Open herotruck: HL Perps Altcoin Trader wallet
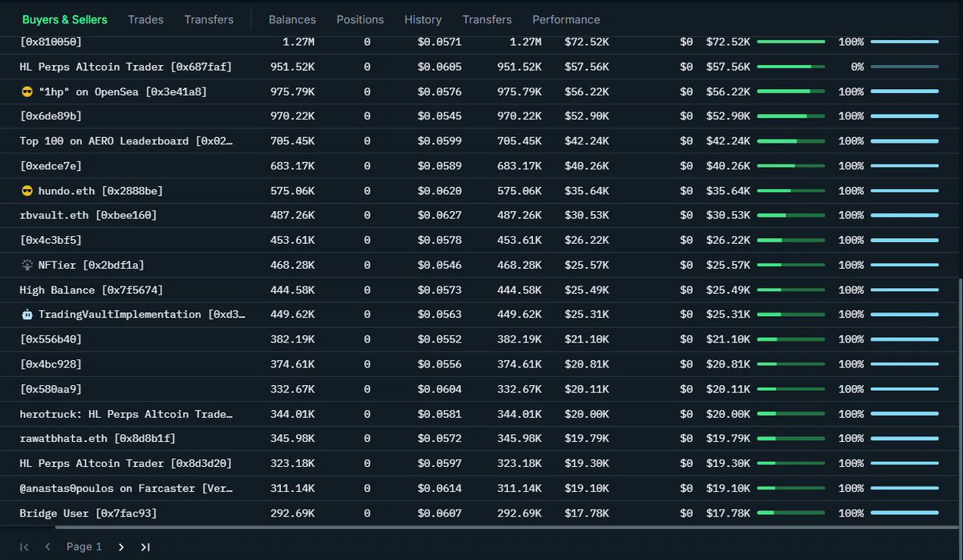 pos(127,414)
